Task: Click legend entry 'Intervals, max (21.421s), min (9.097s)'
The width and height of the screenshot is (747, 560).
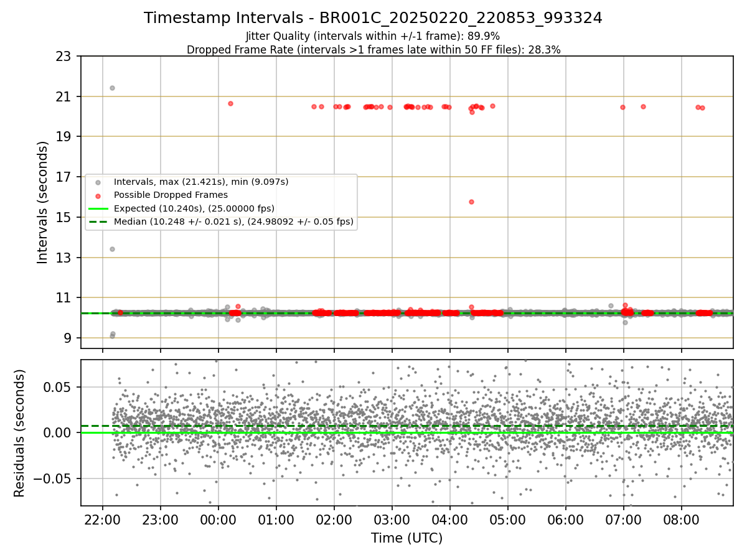Action: 201,182
